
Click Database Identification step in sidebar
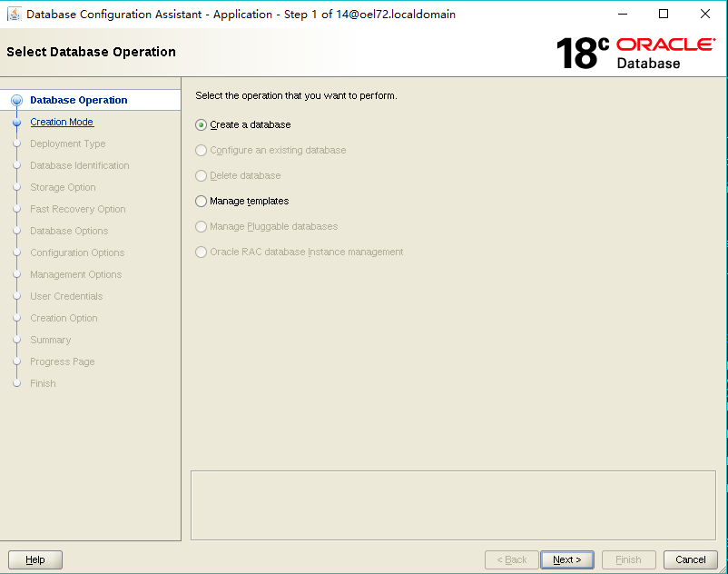pyautogui.click(x=80, y=165)
